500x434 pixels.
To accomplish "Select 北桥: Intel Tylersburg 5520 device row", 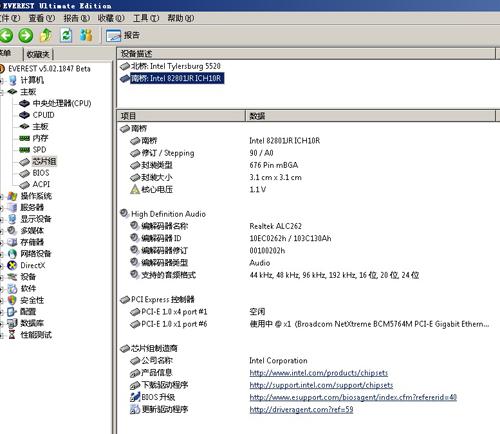I will pos(170,66).
